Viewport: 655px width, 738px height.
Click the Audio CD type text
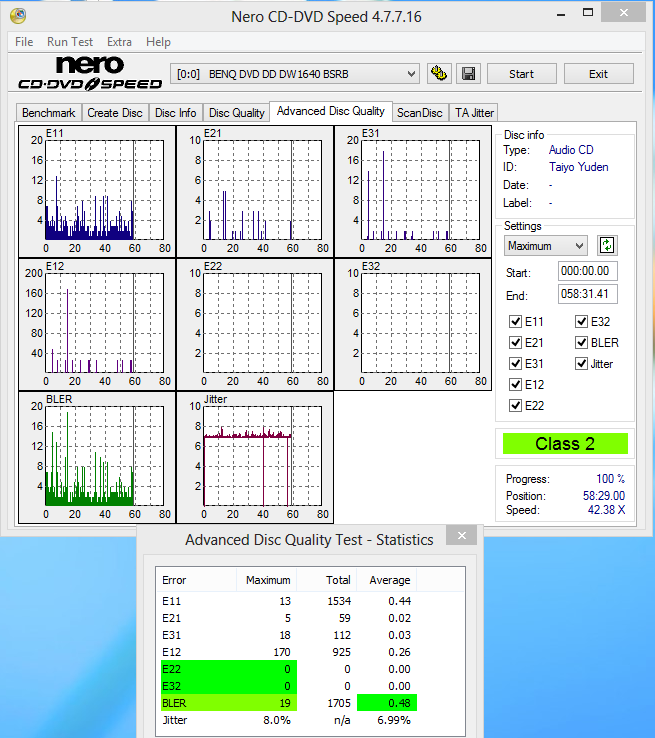tap(571, 150)
